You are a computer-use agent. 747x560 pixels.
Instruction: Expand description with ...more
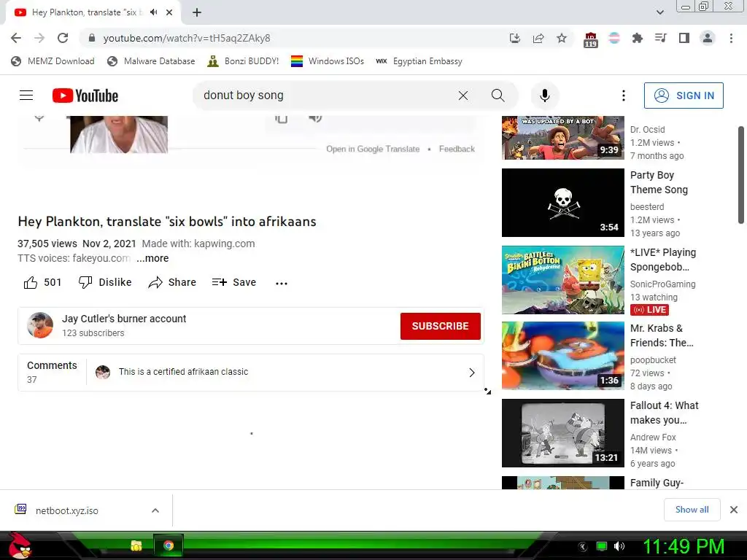(152, 258)
